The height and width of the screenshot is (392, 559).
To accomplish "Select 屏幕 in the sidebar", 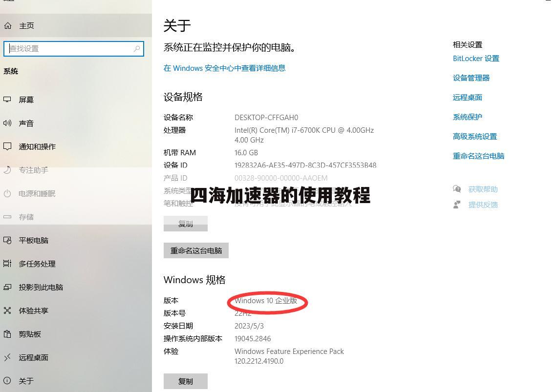I will coord(76,100).
